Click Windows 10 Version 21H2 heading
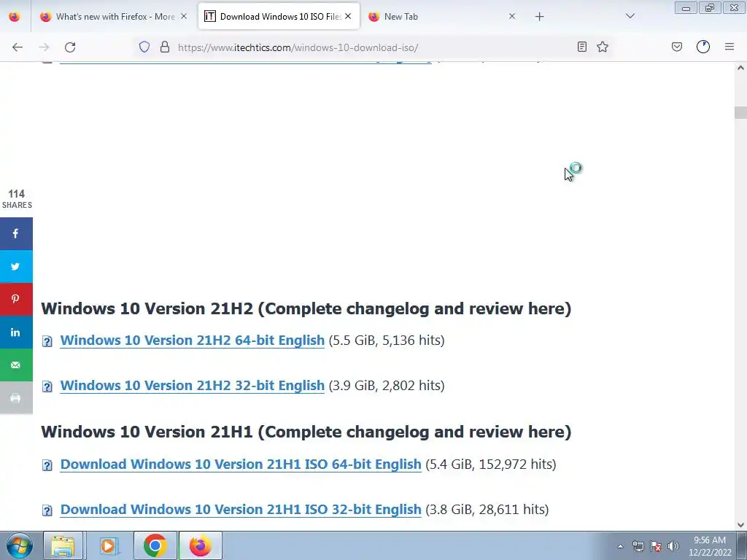The width and height of the screenshot is (747, 560). pyautogui.click(x=306, y=308)
